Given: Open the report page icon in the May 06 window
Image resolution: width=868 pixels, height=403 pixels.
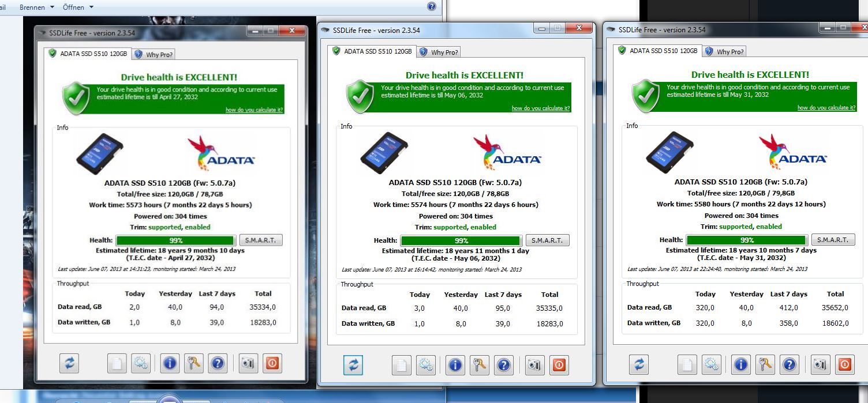Looking at the screenshot, I should (402, 365).
